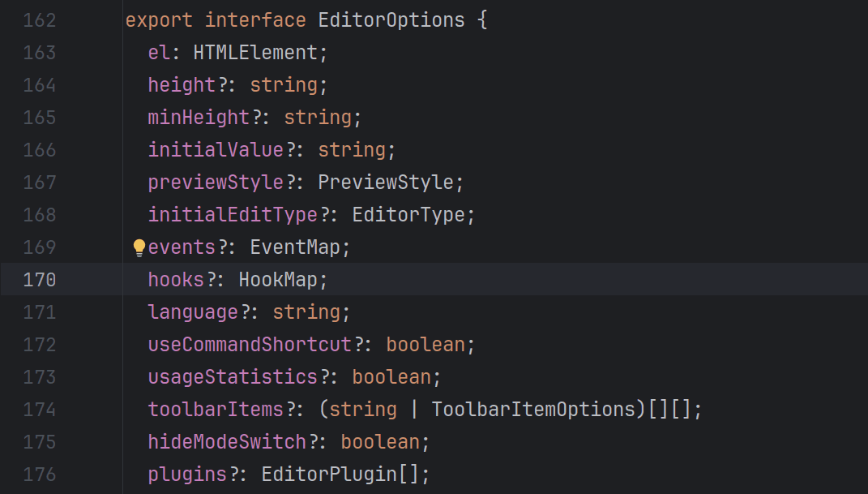Click the usageStatistics property name
The height and width of the screenshot is (494, 868).
click(x=233, y=377)
